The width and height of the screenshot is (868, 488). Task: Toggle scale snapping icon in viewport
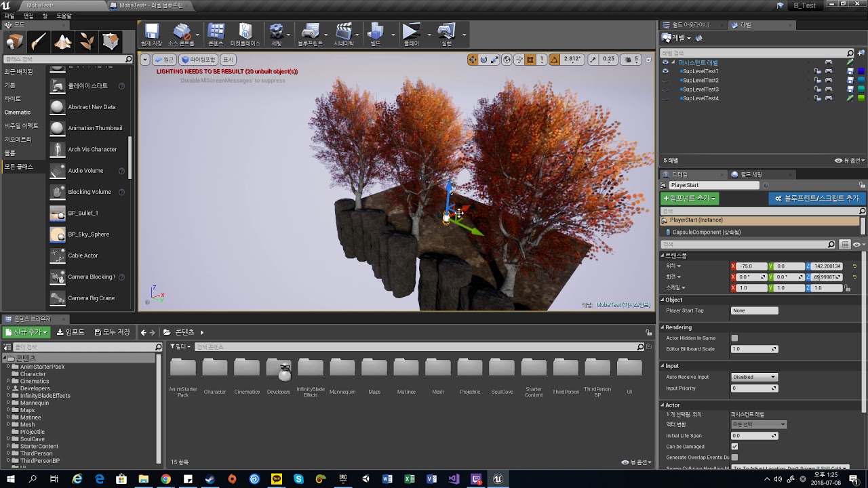593,60
